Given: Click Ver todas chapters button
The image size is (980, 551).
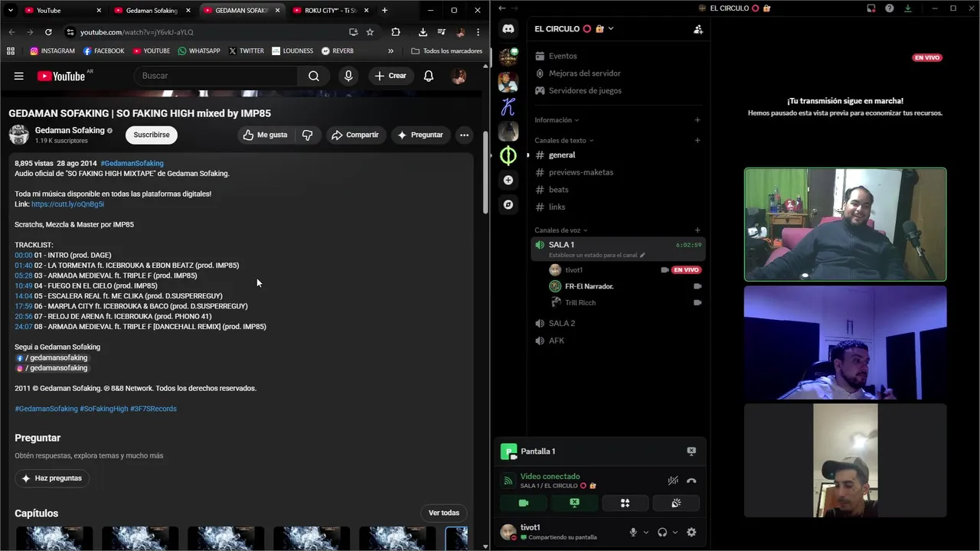Looking at the screenshot, I should coord(444,513).
